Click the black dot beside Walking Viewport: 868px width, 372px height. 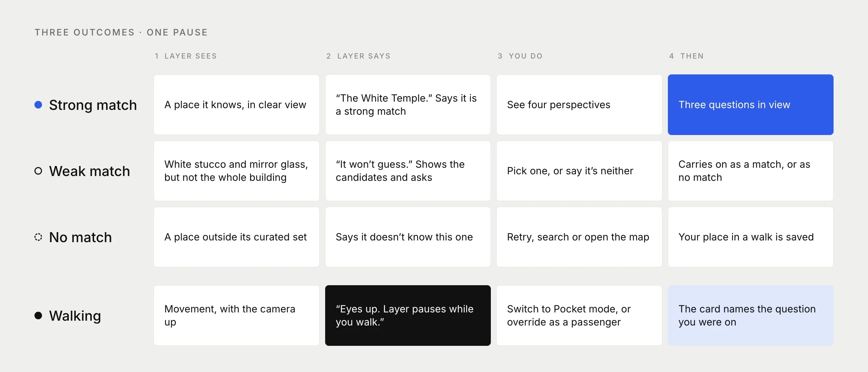38,316
